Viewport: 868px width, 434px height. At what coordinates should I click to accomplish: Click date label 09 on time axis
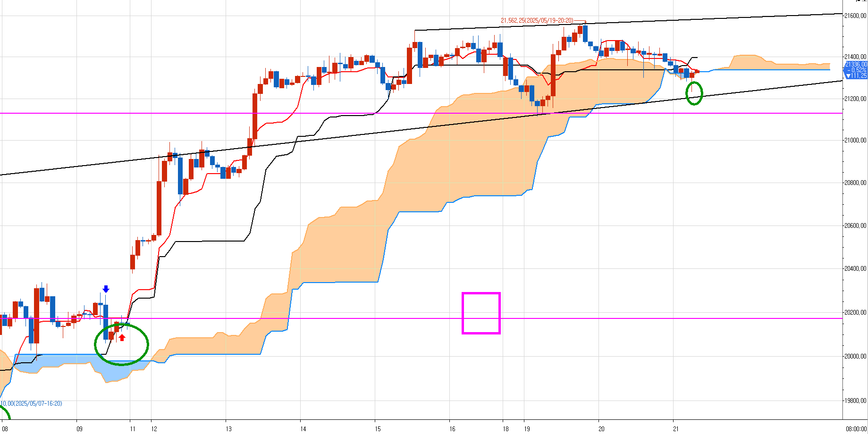click(79, 429)
